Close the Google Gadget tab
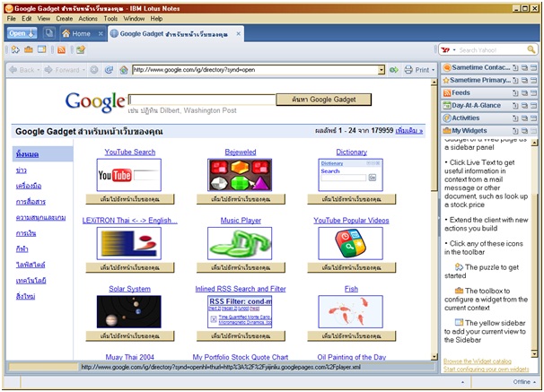 click(239, 33)
